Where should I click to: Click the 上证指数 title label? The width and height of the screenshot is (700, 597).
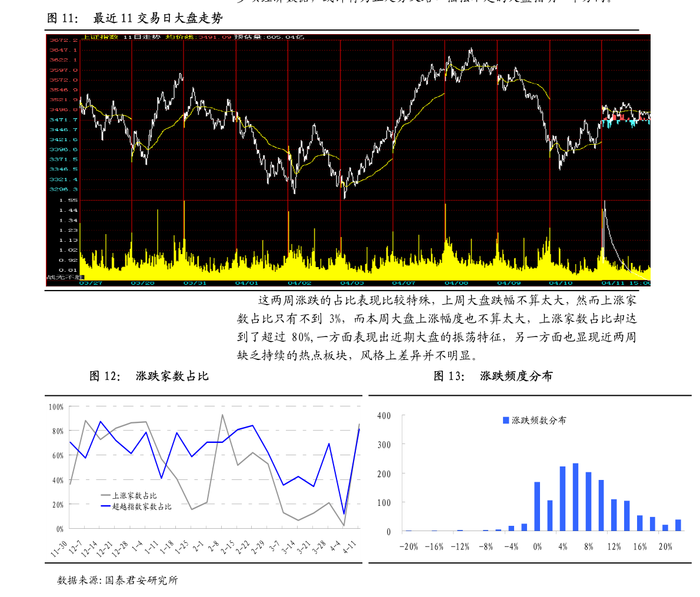pos(100,37)
